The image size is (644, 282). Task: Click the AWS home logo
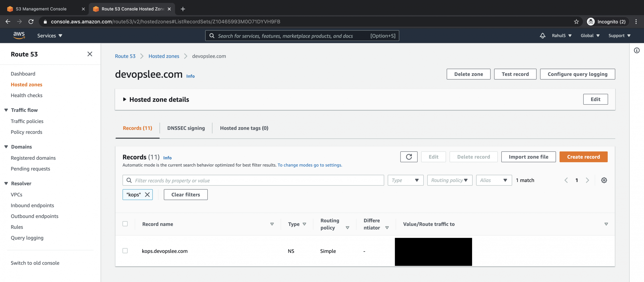point(19,35)
